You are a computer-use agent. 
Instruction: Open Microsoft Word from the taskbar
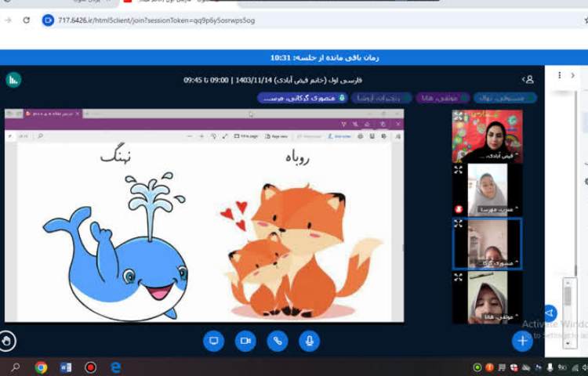pos(66,367)
